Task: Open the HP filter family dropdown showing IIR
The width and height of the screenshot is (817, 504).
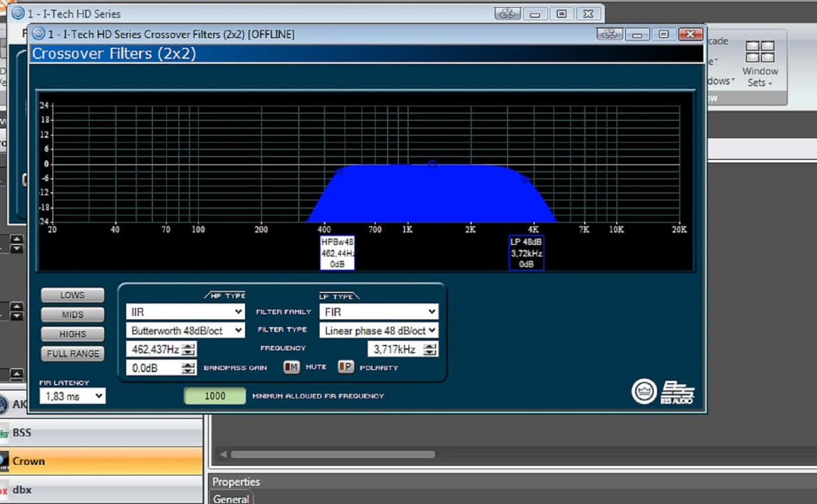Action: (x=185, y=311)
